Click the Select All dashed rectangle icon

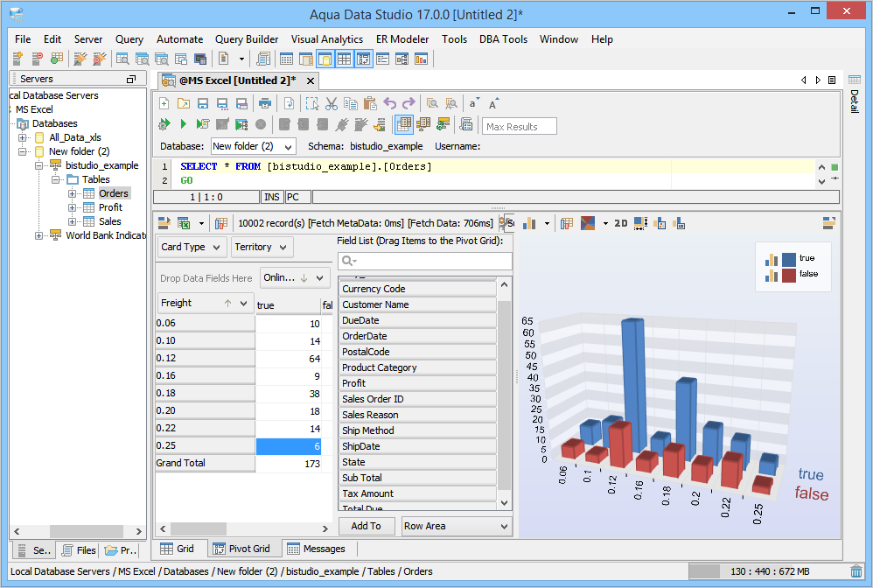312,103
